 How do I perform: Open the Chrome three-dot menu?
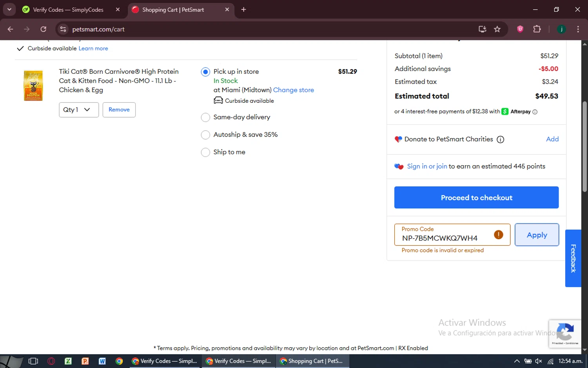[578, 29]
